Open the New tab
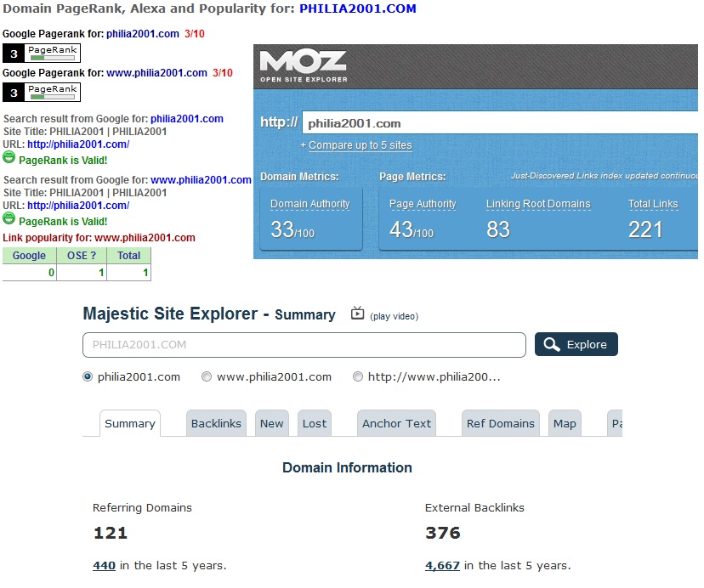 click(271, 423)
